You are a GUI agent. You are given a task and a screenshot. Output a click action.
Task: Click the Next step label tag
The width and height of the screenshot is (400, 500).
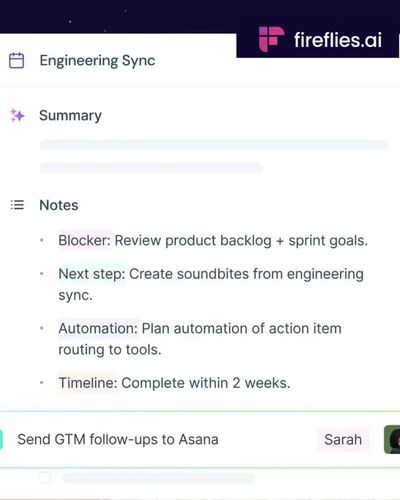coord(92,274)
